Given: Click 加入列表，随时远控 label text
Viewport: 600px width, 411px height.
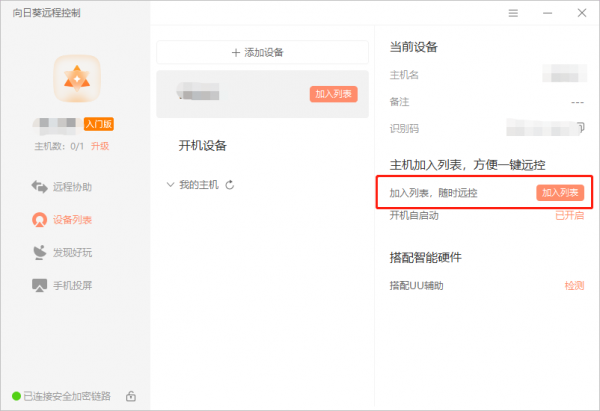Looking at the screenshot, I should pyautogui.click(x=434, y=193).
